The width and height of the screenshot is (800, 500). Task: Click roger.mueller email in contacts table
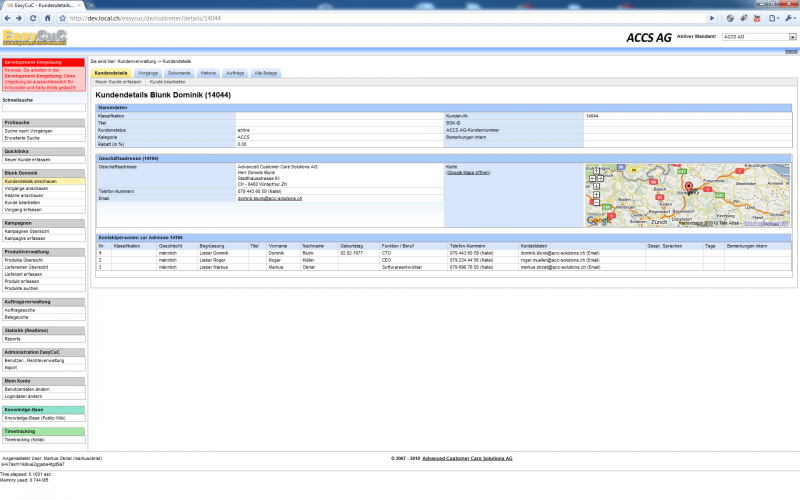[560, 260]
